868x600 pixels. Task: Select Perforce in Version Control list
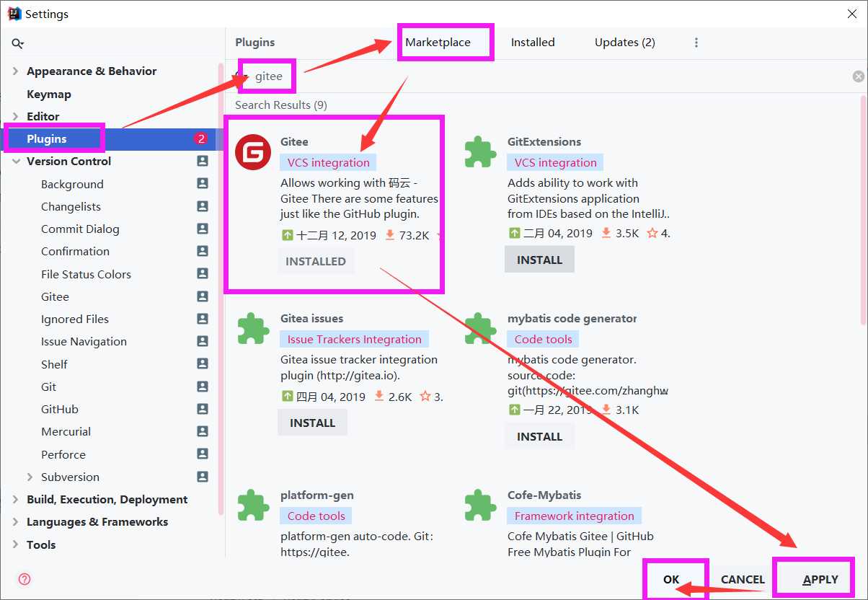[x=63, y=454]
